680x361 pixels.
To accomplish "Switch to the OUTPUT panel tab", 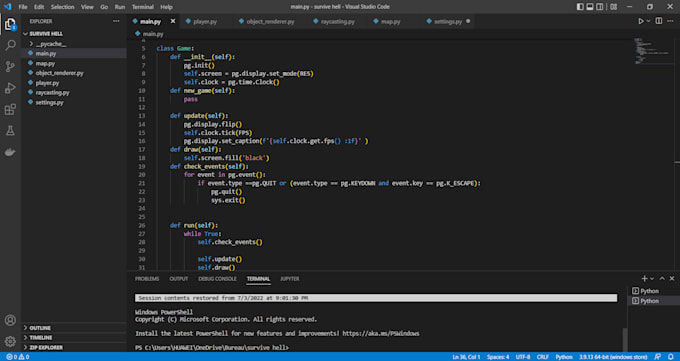I will click(x=179, y=279).
